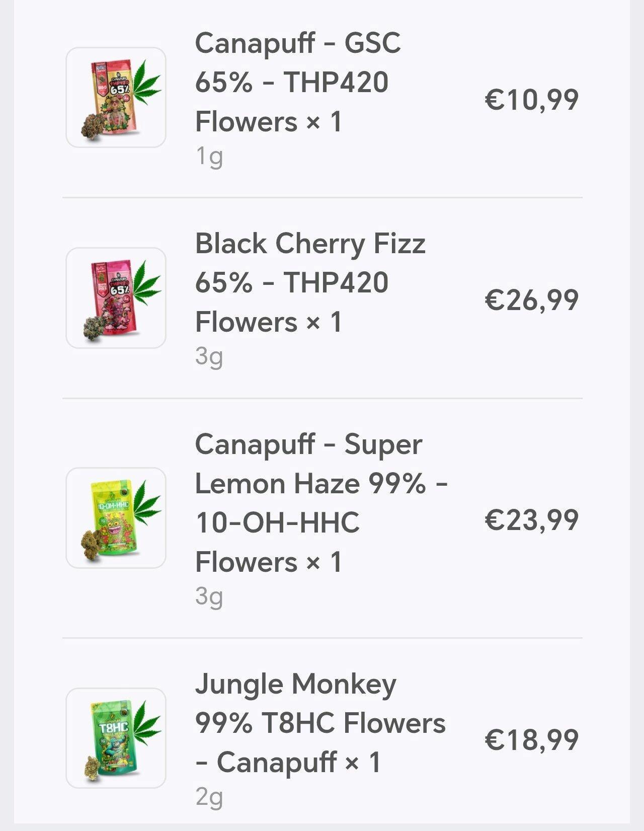Image resolution: width=644 pixels, height=831 pixels.
Task: Select the Super Lemon Haze product image
Action: pyautogui.click(x=116, y=518)
